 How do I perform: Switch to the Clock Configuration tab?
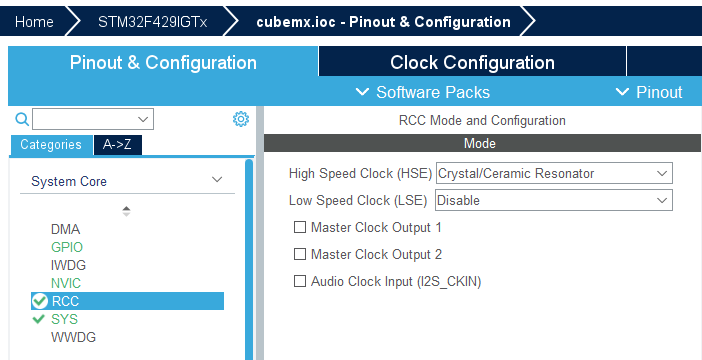[x=472, y=62]
